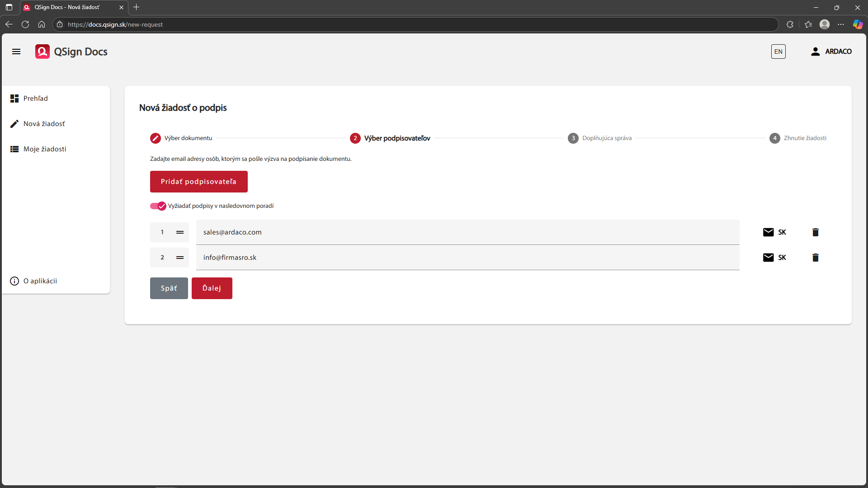Open SK language selector for first signer
Viewport: 868px width, 488px height.
[782, 232]
